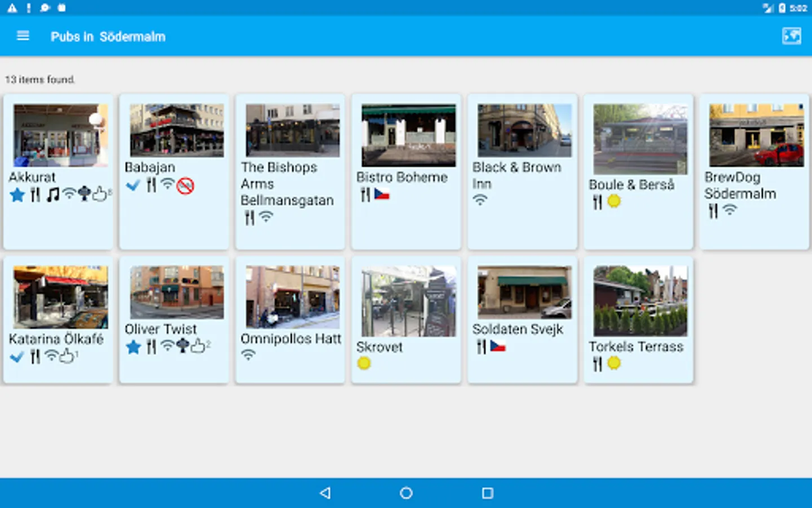The image size is (812, 508).
Task: Tap the food icon on The Bishops Arms
Action: (250, 218)
